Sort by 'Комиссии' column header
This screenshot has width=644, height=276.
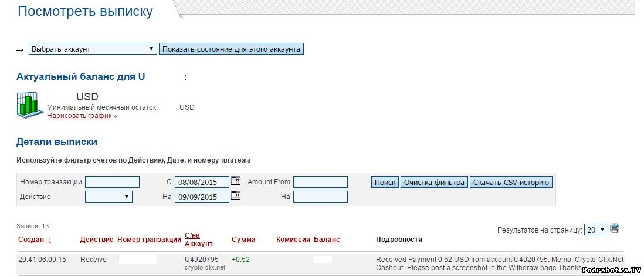[x=293, y=240]
